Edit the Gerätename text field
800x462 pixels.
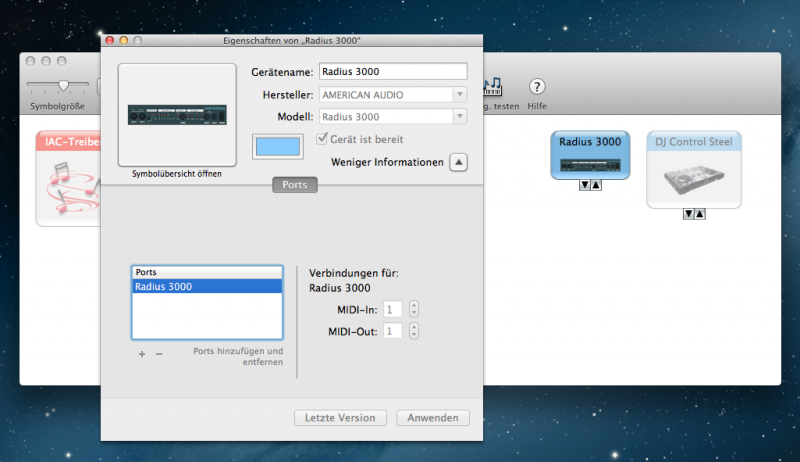click(393, 71)
